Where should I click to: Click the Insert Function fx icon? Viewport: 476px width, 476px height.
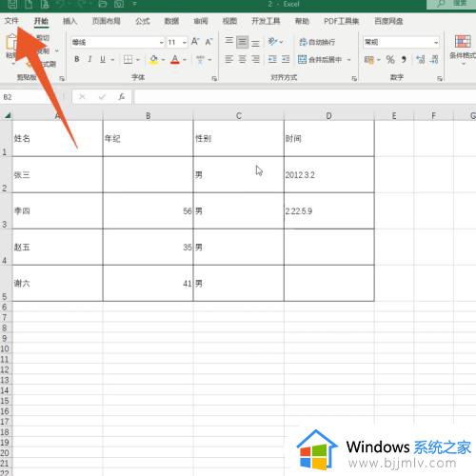[122, 96]
